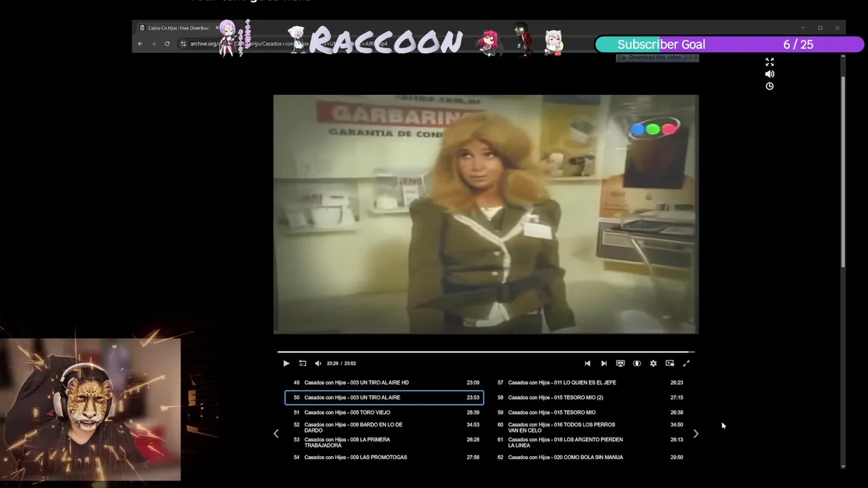Image resolution: width=868 pixels, height=488 pixels.
Task: Skip to the next playlist item
Action: pyautogui.click(x=604, y=363)
